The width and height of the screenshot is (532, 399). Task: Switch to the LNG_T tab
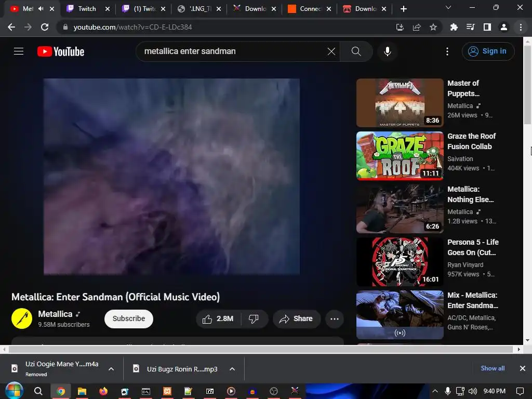point(200,9)
